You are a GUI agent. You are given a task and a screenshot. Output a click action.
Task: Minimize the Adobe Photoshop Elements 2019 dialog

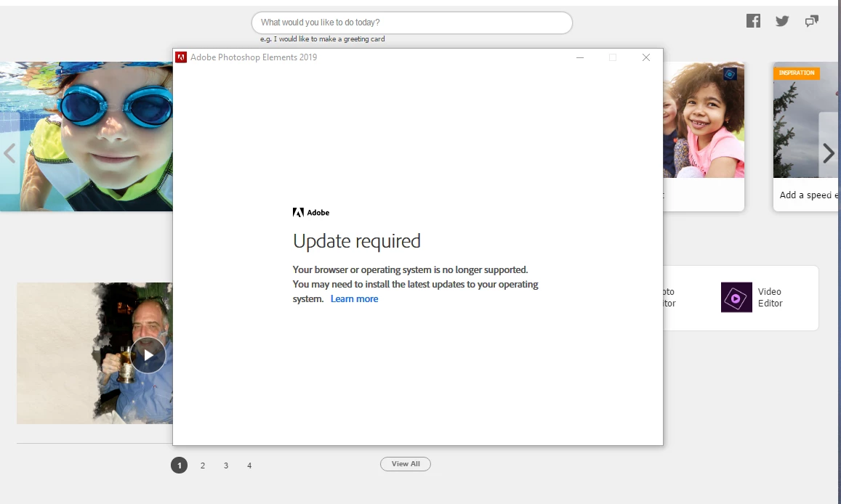[580, 57]
